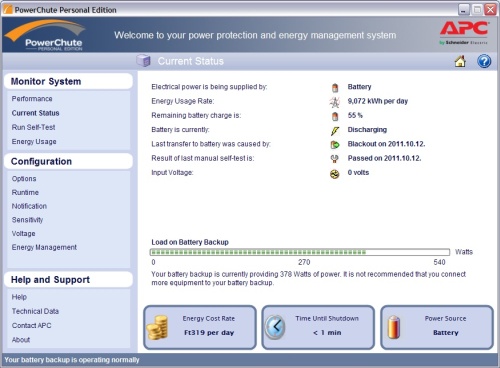Select Contact APC link

pos(32,326)
